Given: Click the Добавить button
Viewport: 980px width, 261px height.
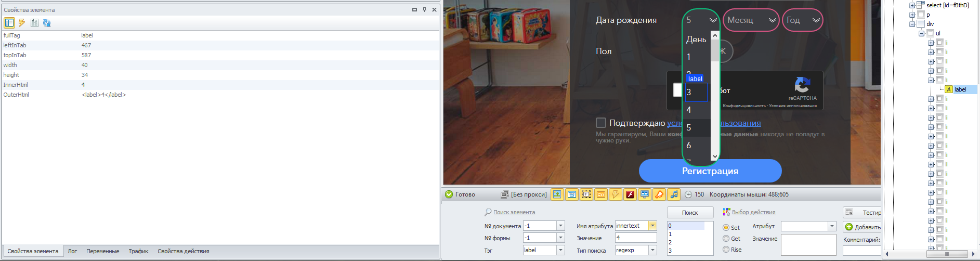Looking at the screenshot, I should [863, 227].
